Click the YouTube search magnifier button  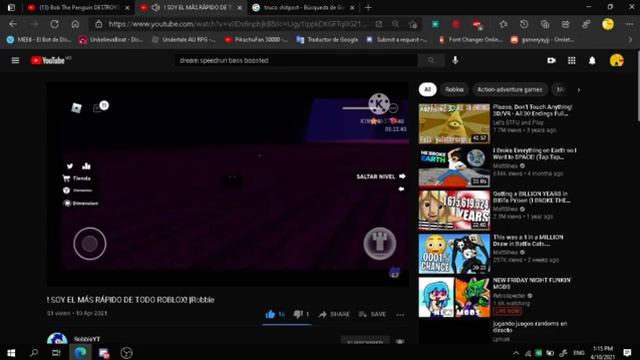click(x=431, y=60)
